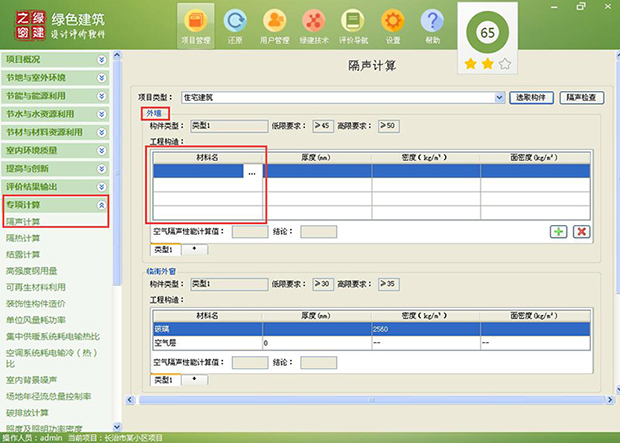The width and height of the screenshot is (620, 443).
Task: Click 低限要求 field showing >45
Action: (x=323, y=126)
